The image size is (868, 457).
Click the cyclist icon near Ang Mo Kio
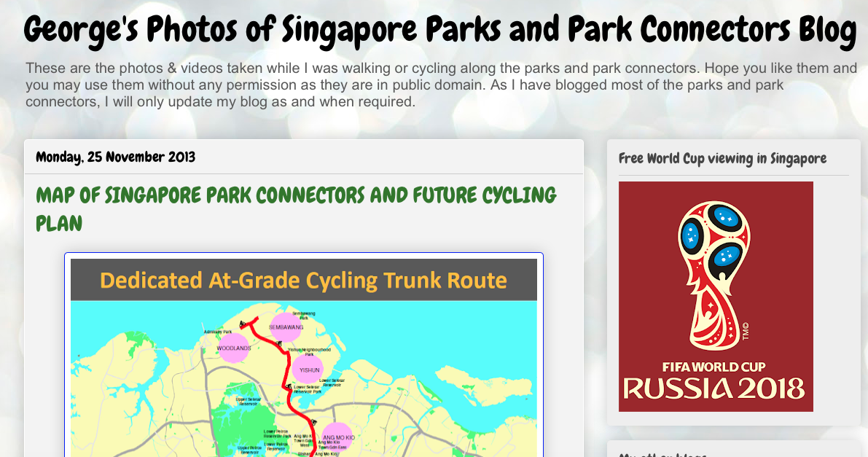tap(313, 422)
